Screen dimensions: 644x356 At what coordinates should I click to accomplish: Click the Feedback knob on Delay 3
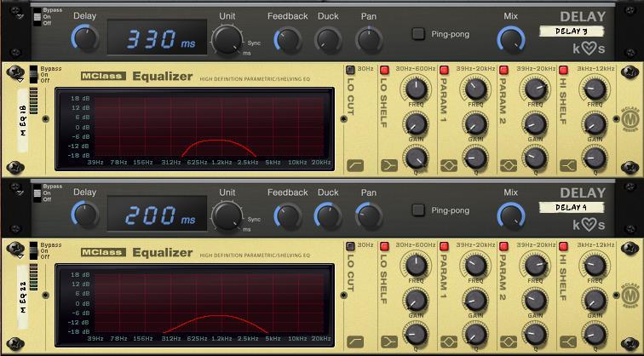288,39
